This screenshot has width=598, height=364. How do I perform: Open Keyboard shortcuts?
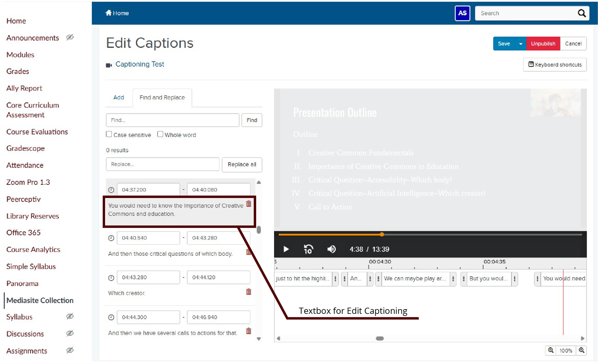pyautogui.click(x=555, y=65)
